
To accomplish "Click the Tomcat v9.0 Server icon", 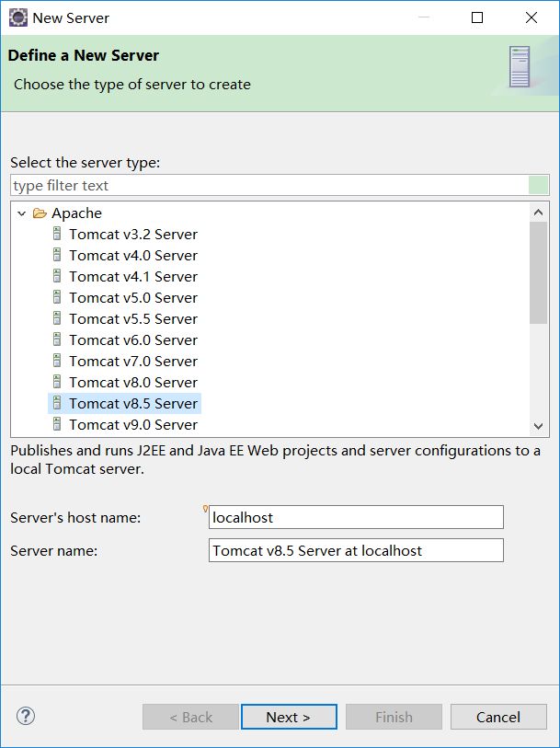I will pos(57,424).
